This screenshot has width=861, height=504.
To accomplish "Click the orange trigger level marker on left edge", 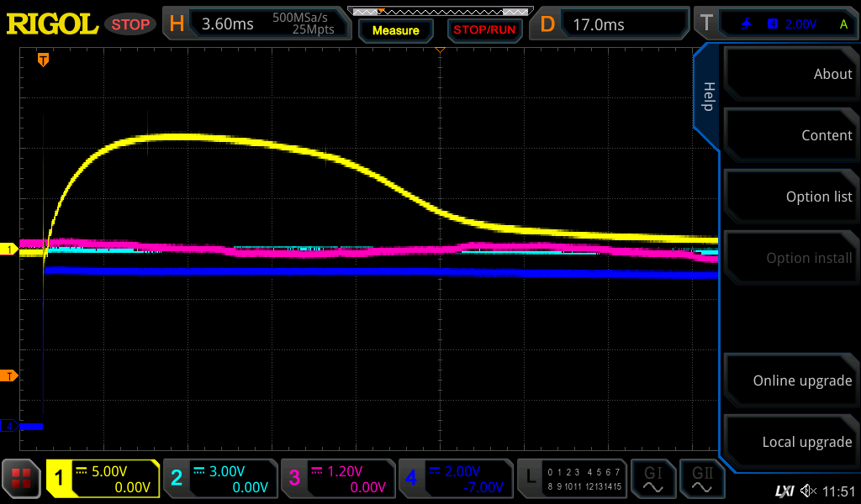I will [x=11, y=375].
